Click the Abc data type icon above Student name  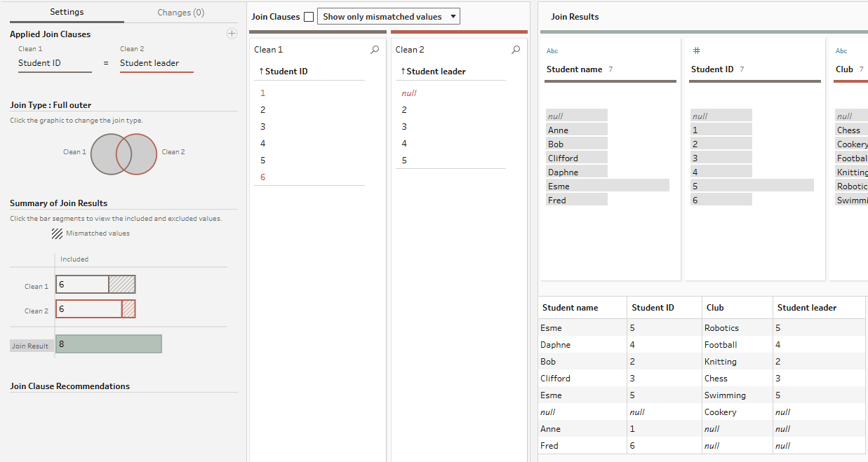click(552, 51)
